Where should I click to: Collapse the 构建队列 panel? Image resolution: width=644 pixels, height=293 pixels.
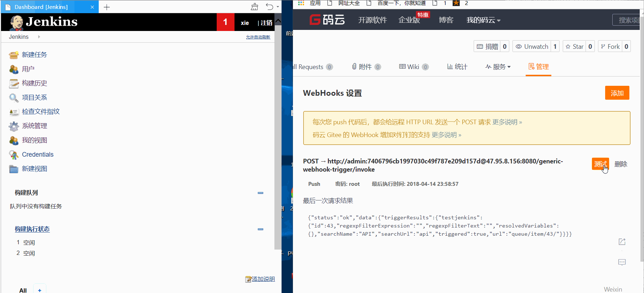point(261,193)
